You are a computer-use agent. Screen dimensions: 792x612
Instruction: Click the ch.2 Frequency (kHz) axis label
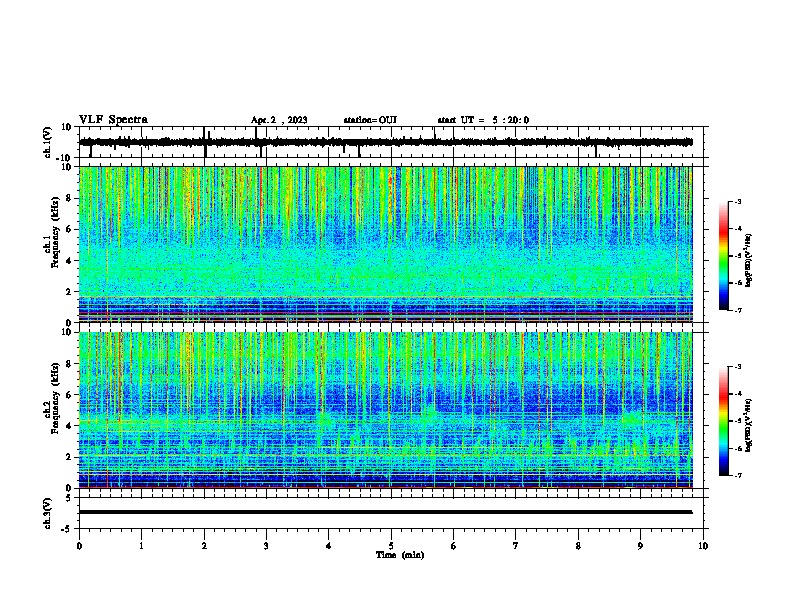click(x=52, y=398)
